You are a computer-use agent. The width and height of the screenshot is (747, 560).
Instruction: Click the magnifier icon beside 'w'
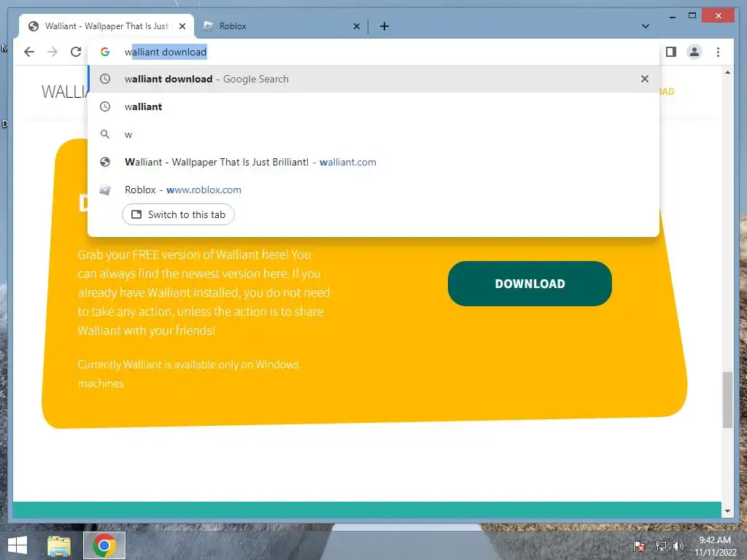tap(105, 134)
